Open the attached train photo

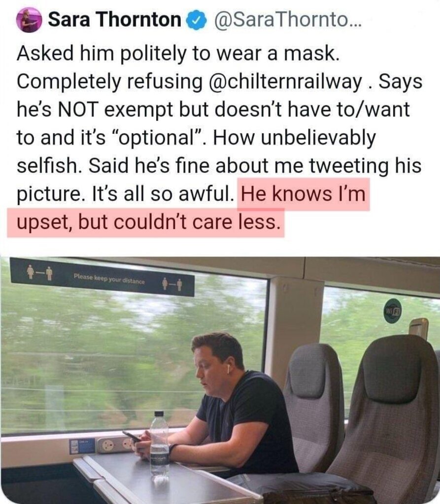coord(220,380)
